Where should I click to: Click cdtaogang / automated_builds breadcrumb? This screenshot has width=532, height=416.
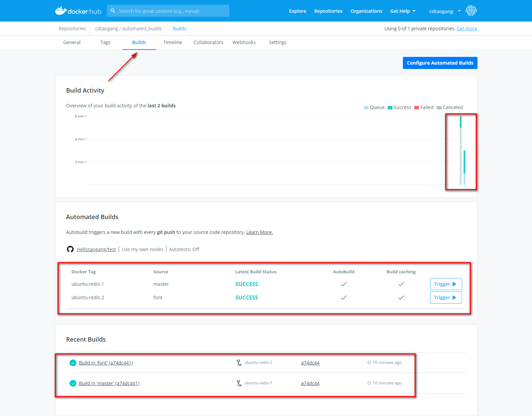tap(128, 29)
